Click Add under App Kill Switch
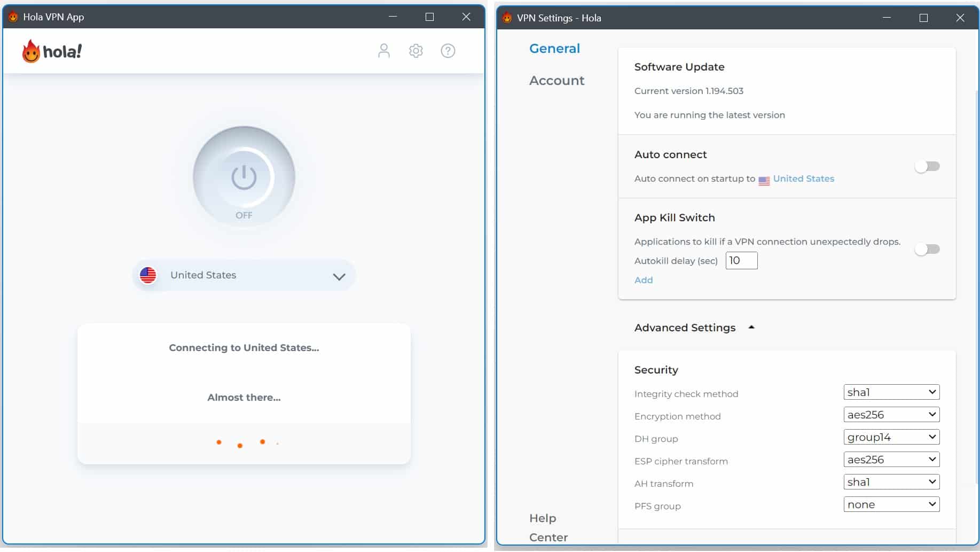Screen dimensions: 980x552 (644, 280)
